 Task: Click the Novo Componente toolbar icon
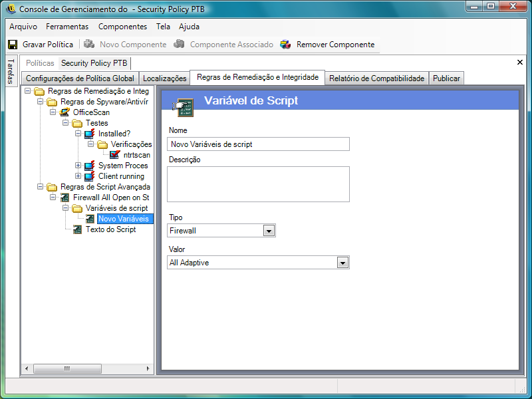tap(89, 44)
